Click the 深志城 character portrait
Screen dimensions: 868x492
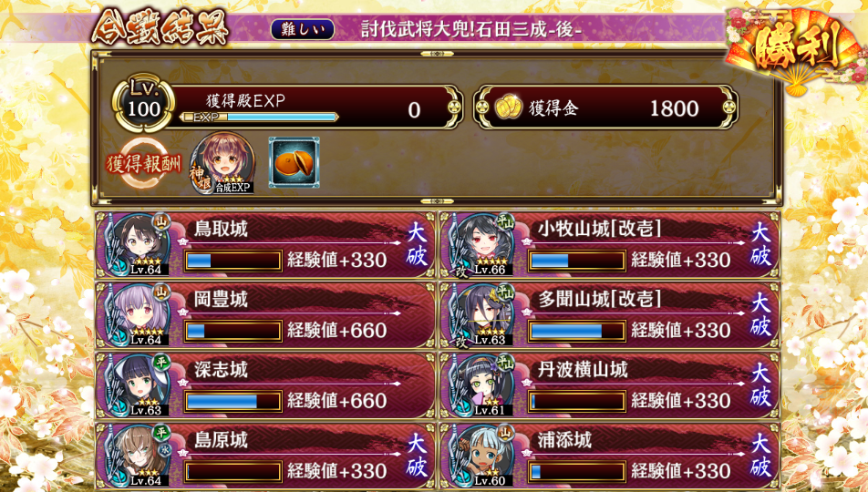point(139,384)
